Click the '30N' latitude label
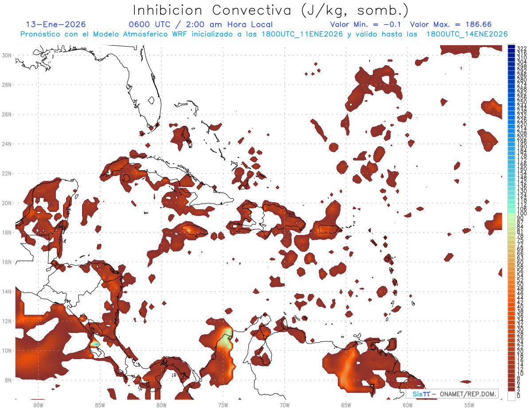Screen dimensions: 532x411 (x=7, y=55)
